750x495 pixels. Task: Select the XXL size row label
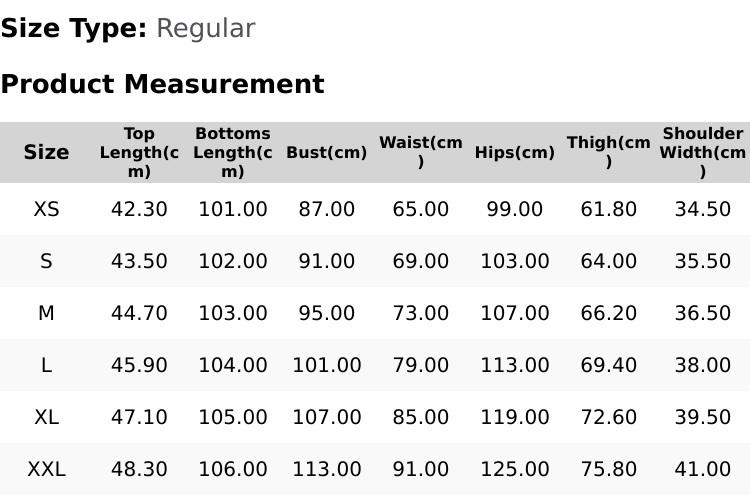pyautogui.click(x=46, y=469)
